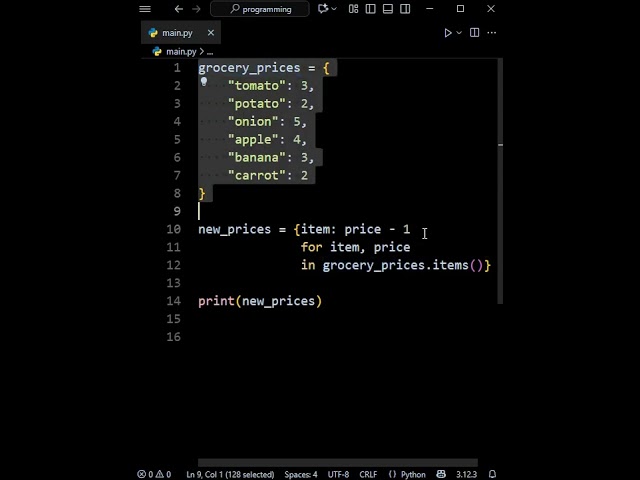This screenshot has width=640, height=480.
Task: Maximize the VS Code window
Action: click(460, 9)
